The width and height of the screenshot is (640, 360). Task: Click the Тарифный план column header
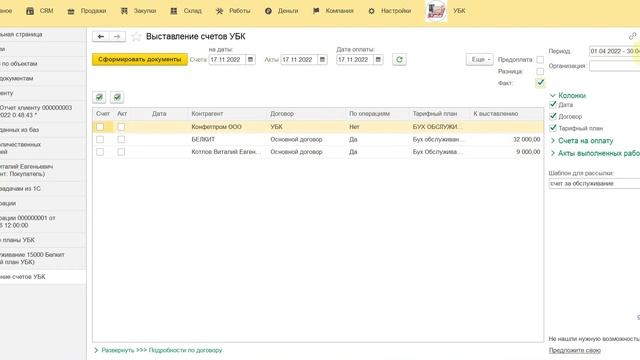click(x=440, y=114)
